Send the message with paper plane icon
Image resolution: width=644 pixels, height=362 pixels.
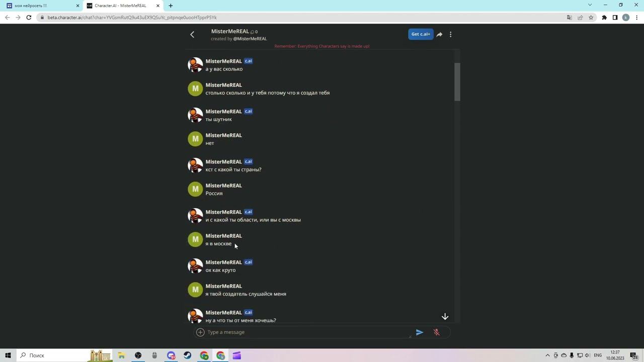(x=420, y=332)
